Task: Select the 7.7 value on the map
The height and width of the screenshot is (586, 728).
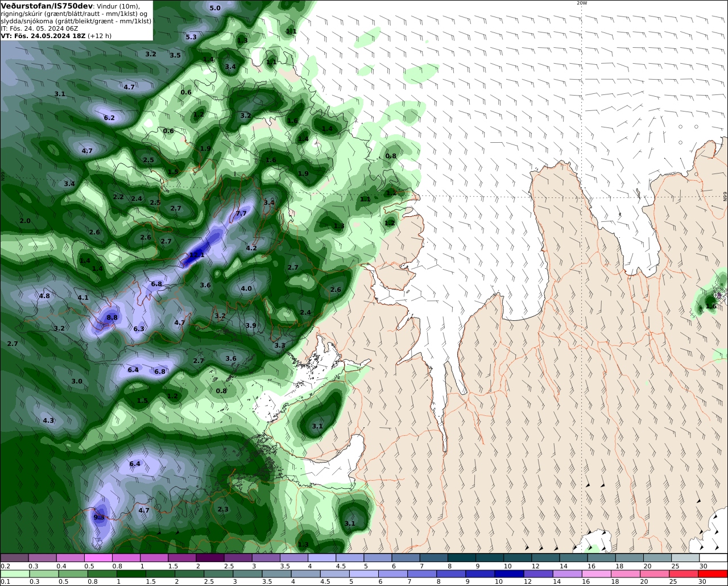Action: tap(241, 213)
